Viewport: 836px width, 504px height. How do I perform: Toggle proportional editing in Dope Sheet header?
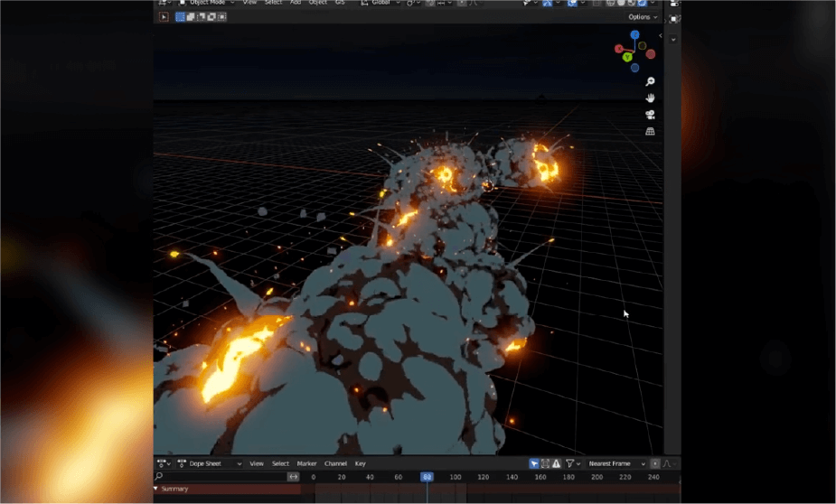pos(655,463)
